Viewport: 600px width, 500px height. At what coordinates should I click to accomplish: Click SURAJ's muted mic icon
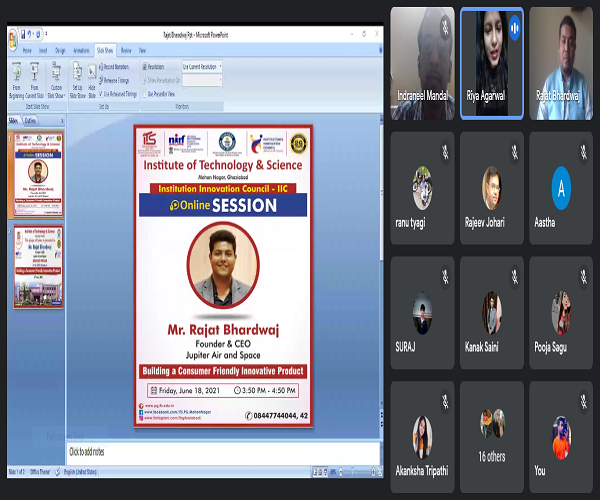[445, 277]
